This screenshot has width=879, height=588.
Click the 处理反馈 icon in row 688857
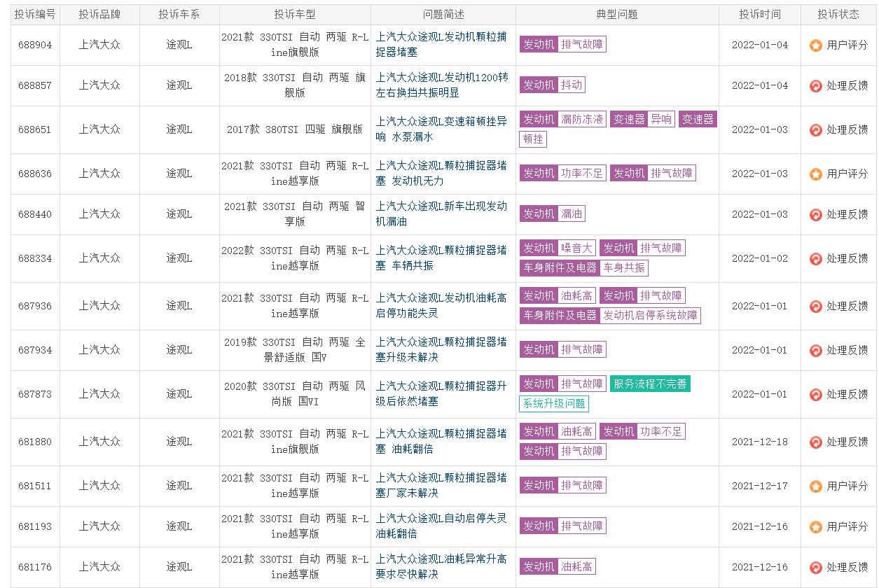815,85
